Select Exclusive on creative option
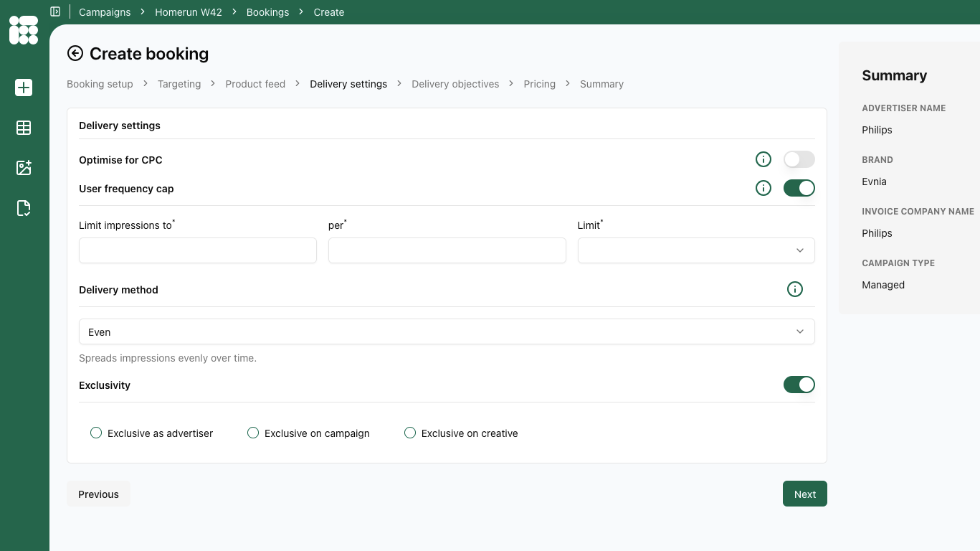Image resolution: width=980 pixels, height=551 pixels. (410, 433)
